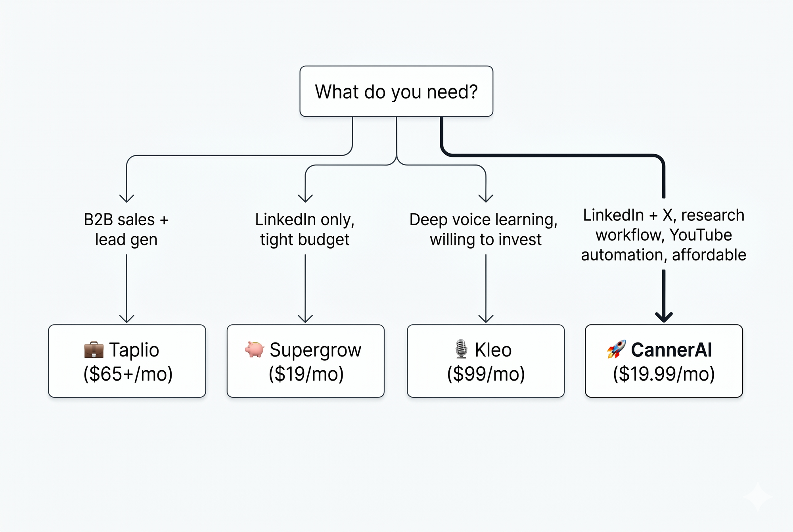793x532 pixels.
Task: Click the faint sparkle icon in the corner
Action: tap(758, 496)
